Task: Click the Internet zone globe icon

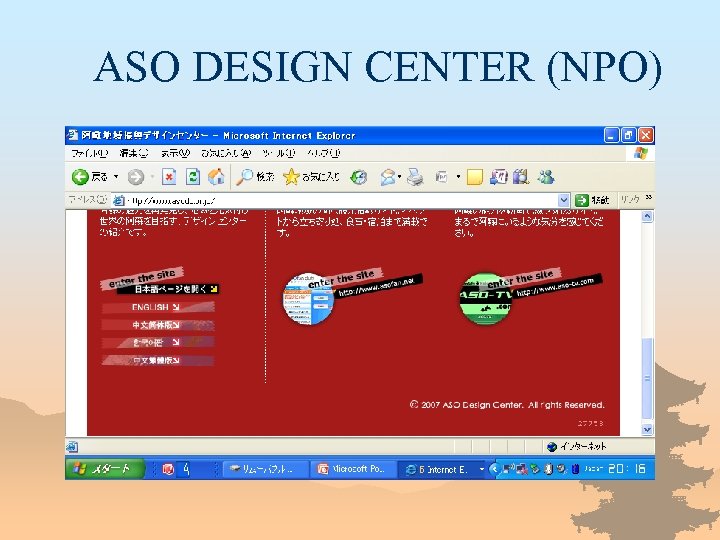Action: coord(552,446)
